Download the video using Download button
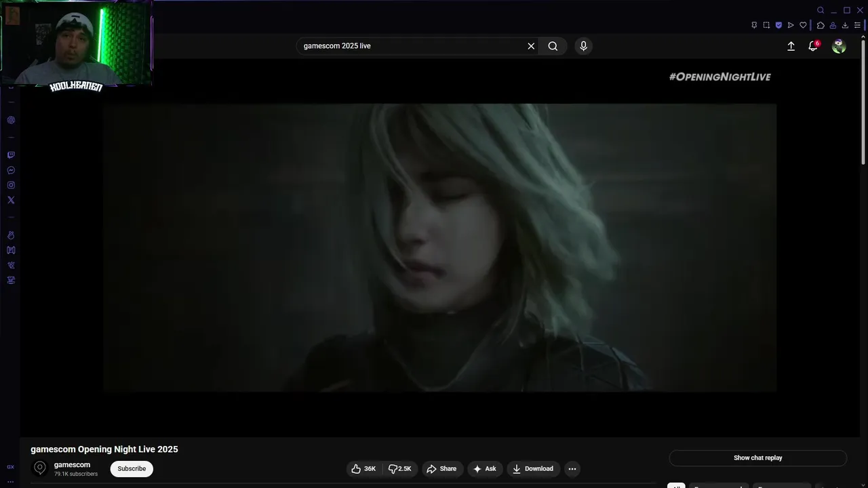Image resolution: width=868 pixels, height=488 pixels. 533,469
